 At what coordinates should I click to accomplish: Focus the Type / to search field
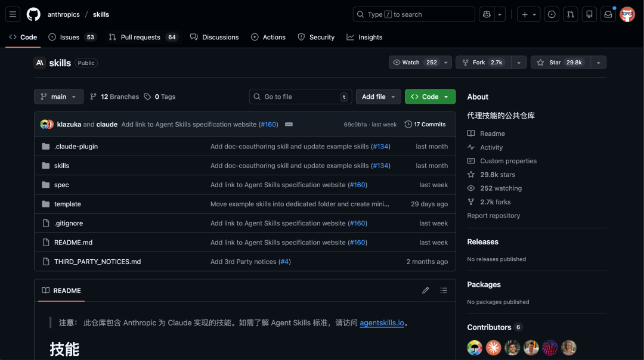point(414,14)
